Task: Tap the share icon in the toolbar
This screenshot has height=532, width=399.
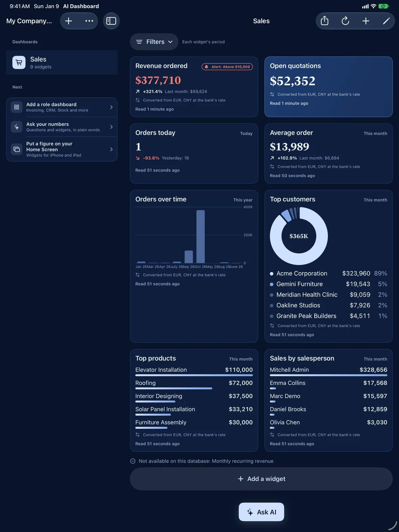Action: point(325,21)
